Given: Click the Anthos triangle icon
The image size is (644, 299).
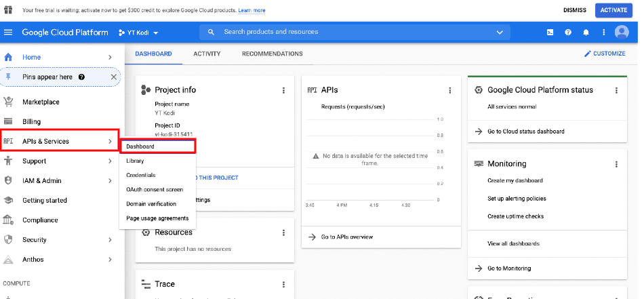Looking at the screenshot, I should pos(8,259).
